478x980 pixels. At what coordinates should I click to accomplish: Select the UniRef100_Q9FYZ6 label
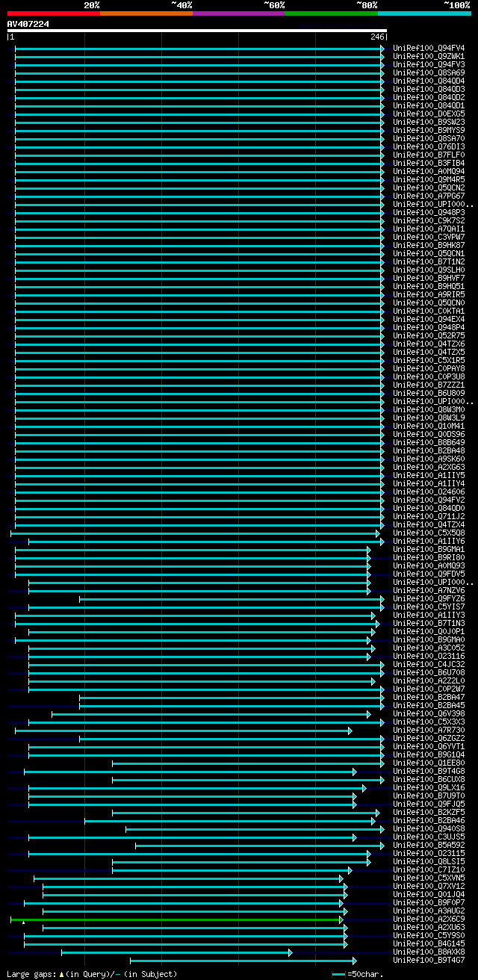click(429, 599)
